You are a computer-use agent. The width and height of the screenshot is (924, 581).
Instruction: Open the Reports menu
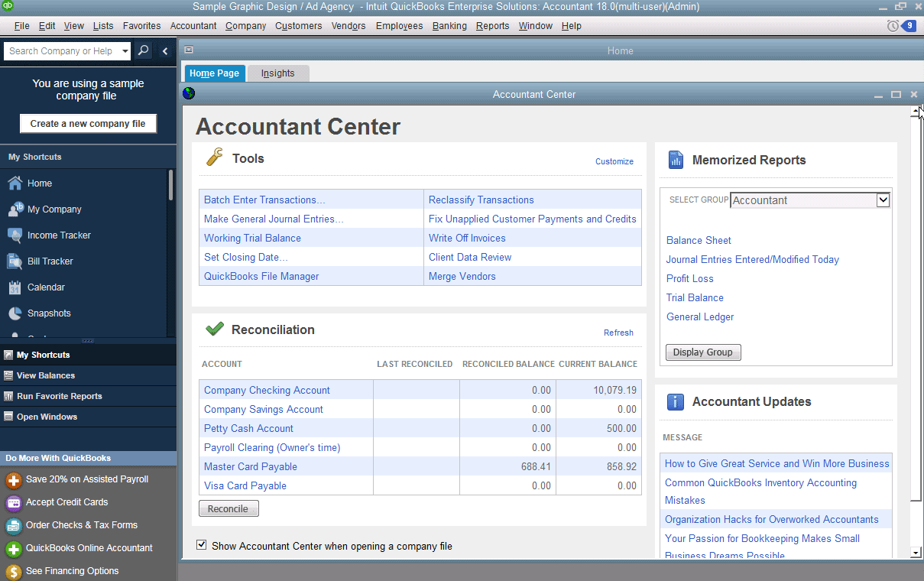click(492, 26)
